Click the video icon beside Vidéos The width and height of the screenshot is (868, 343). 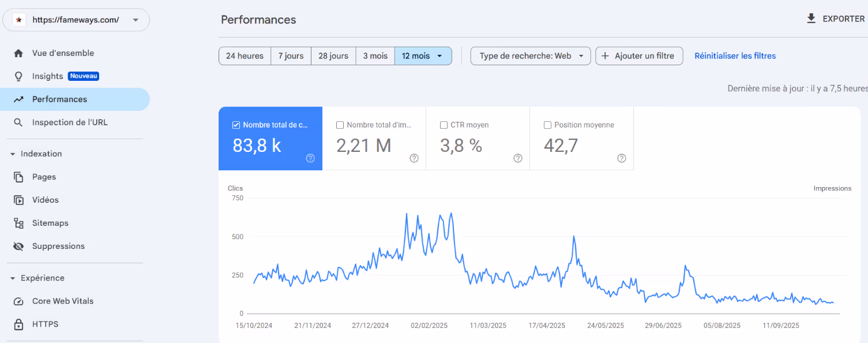pos(18,200)
